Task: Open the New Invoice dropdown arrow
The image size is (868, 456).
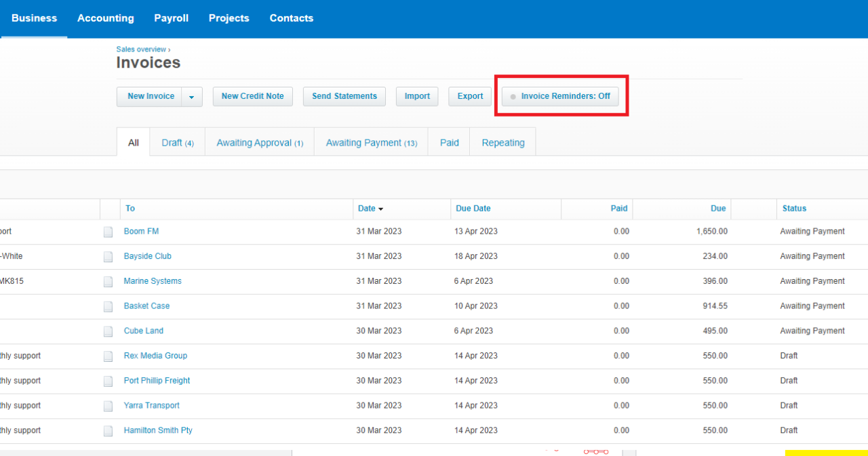Action: coord(192,96)
